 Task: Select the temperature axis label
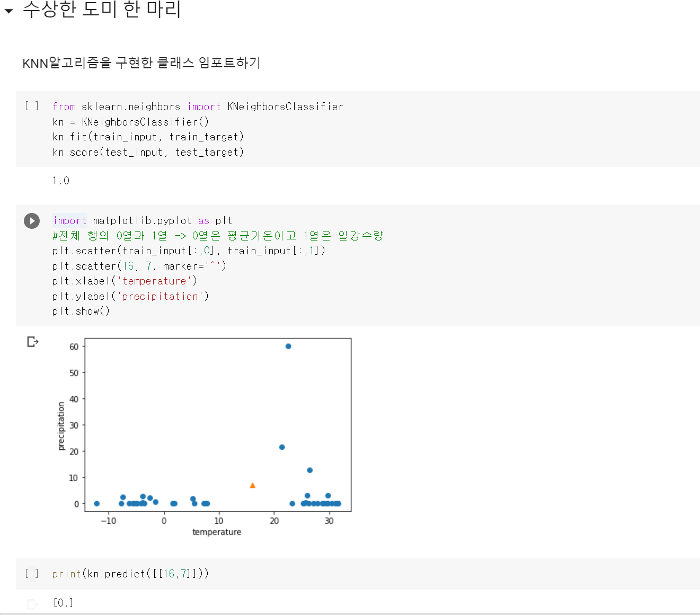(217, 532)
